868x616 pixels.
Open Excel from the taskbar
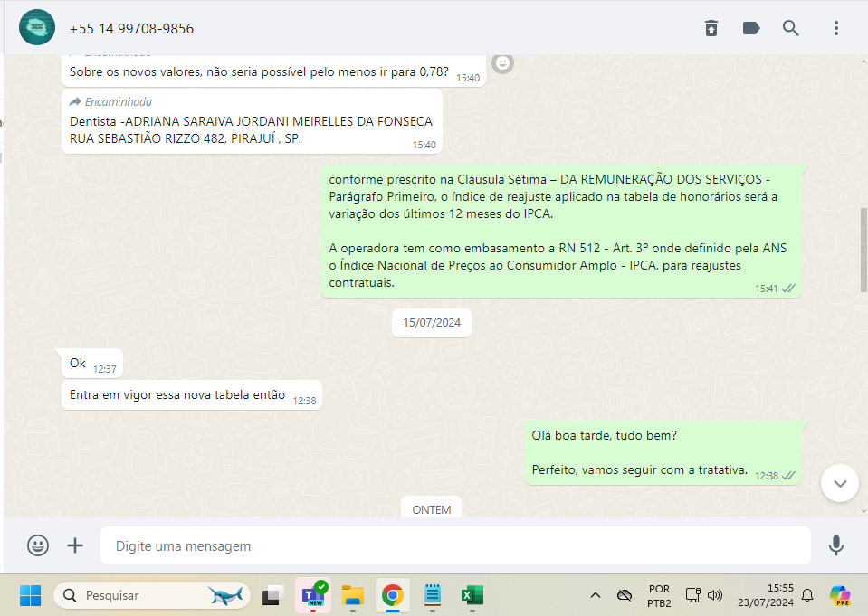coord(472,595)
